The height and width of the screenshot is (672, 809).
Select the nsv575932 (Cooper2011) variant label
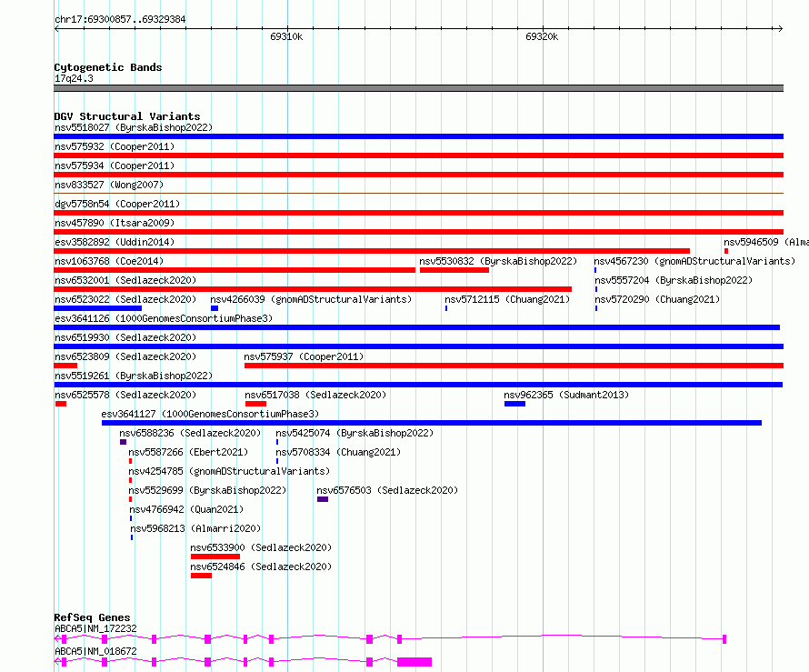coord(115,146)
